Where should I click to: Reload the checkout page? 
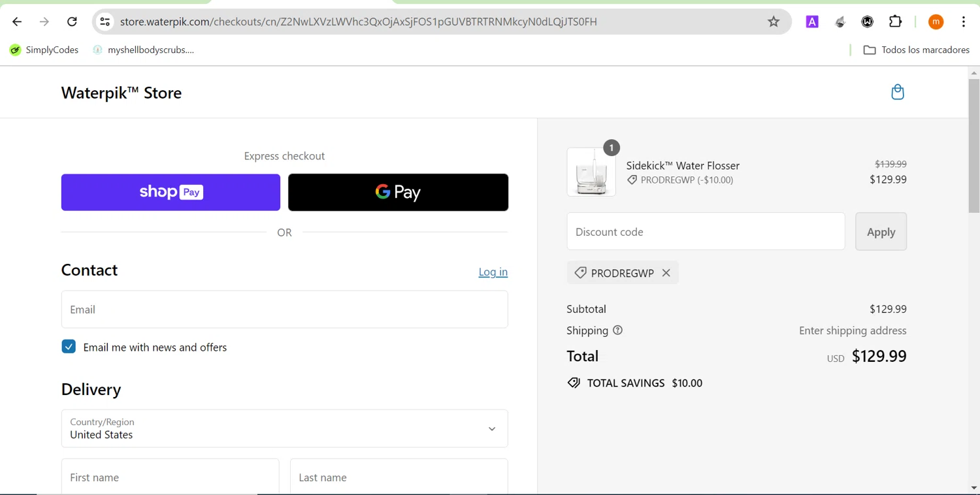[x=72, y=22]
